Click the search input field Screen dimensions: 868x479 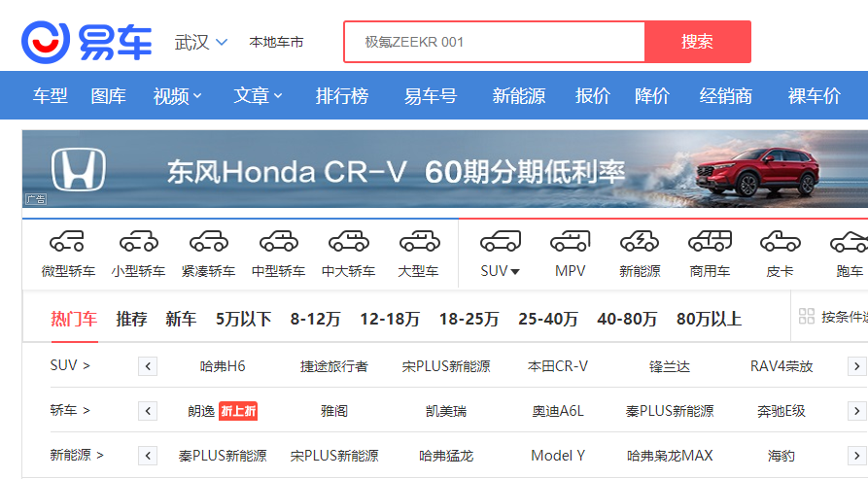(x=494, y=42)
